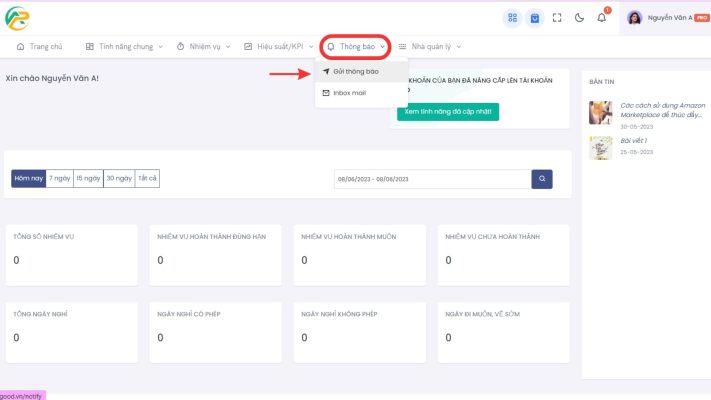Select Inbox mail from dropdown
Viewport: 711px width, 400px height.
(x=361, y=93)
